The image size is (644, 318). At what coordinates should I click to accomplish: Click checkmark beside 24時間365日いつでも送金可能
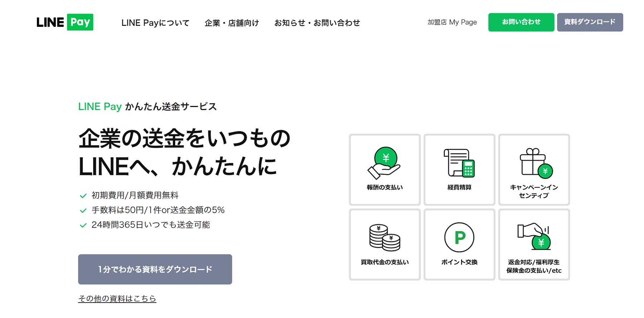pos(83,225)
